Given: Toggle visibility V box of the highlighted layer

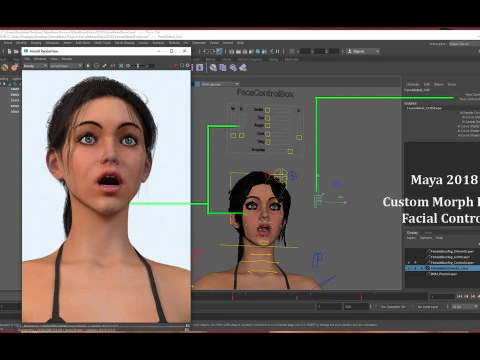Looking at the screenshot, I should coord(409,268).
